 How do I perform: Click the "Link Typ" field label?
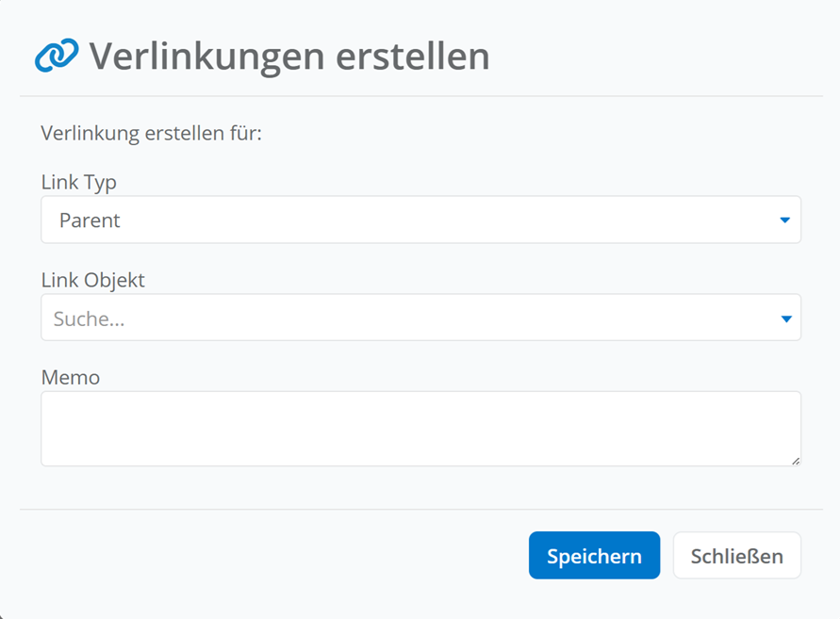(x=79, y=182)
